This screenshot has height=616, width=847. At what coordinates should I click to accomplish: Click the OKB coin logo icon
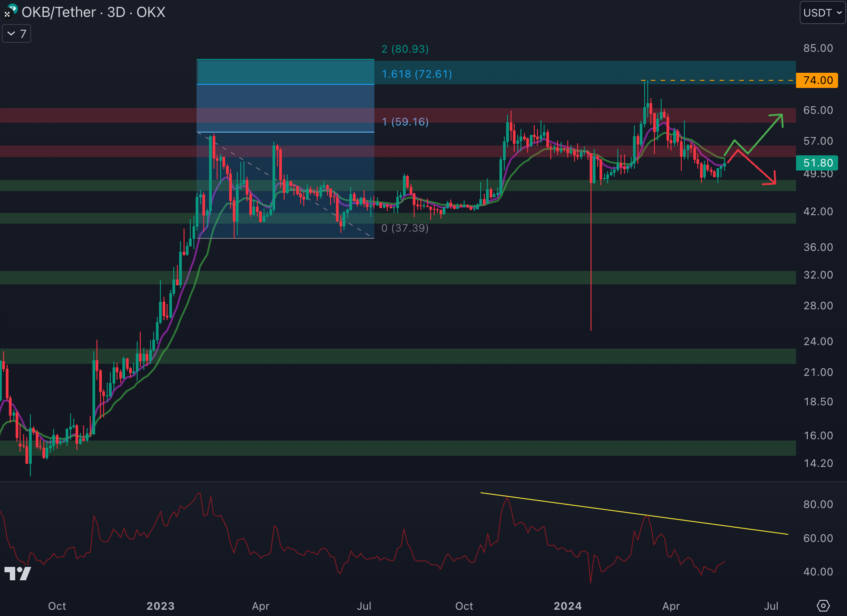[11, 11]
